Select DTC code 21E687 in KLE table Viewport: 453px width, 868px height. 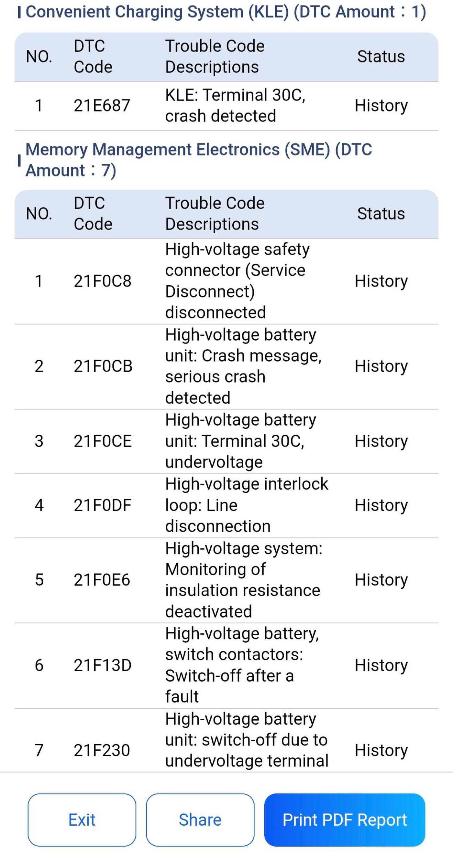point(102,105)
